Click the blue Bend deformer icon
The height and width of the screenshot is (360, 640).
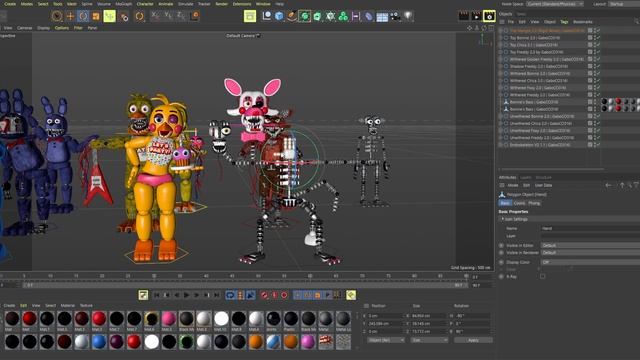(x=369, y=16)
